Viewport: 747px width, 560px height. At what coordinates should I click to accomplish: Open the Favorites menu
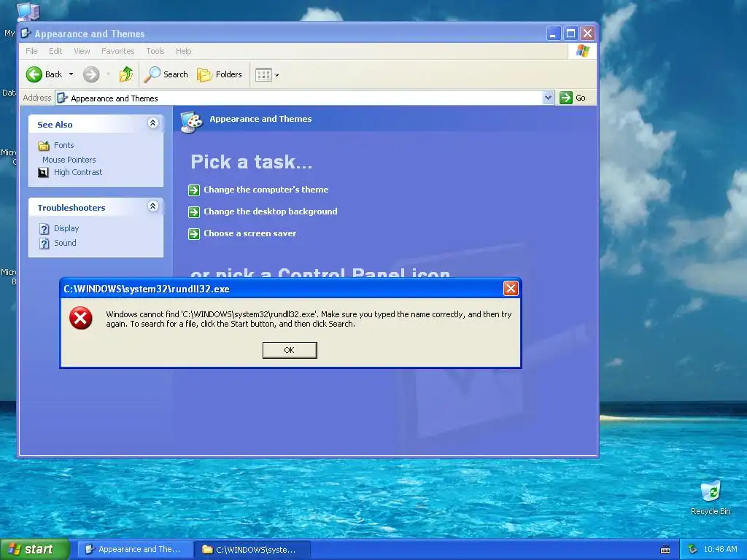click(117, 51)
